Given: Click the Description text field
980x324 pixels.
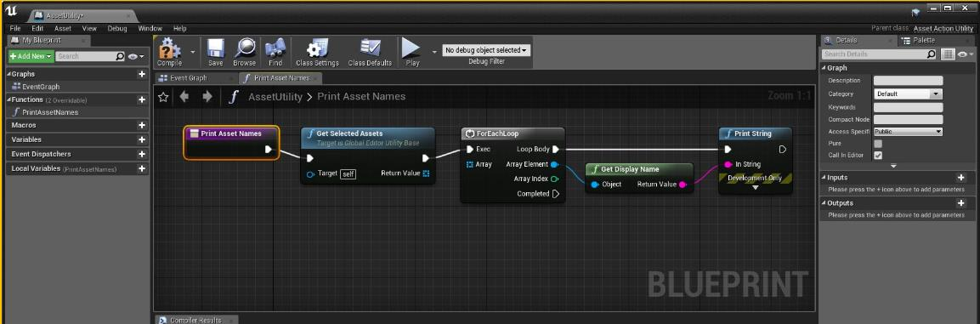Looking at the screenshot, I should tap(908, 81).
